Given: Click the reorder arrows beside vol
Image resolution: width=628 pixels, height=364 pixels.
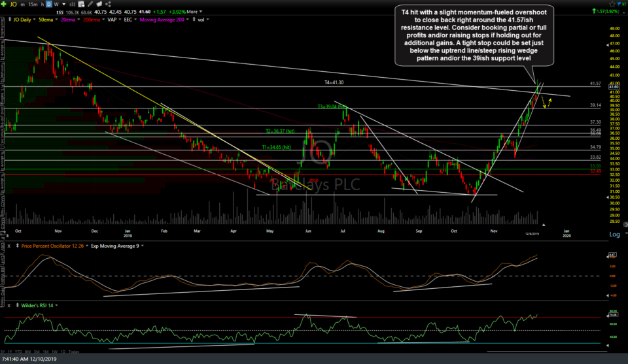Looking at the screenshot, I should point(194,20).
